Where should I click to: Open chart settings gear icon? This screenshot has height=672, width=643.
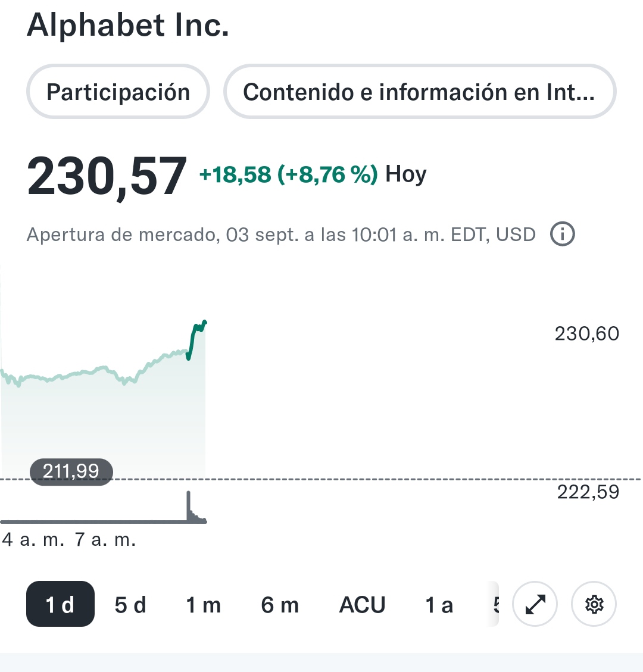[x=594, y=605]
